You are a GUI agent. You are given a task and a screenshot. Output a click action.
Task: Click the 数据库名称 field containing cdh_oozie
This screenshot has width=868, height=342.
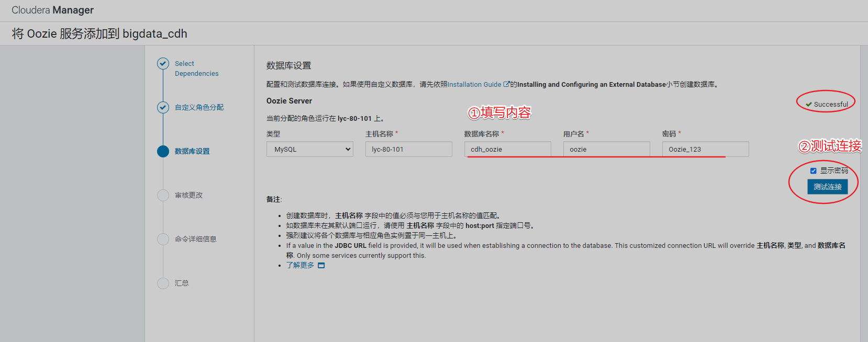pyautogui.click(x=508, y=149)
